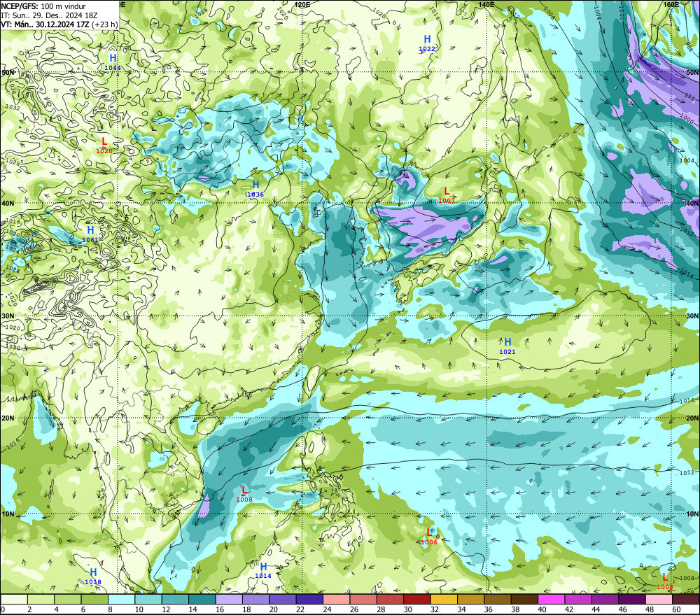Image resolution: width=700 pixels, height=615 pixels.
Task: Select the legend scale value 8
Action: point(111,609)
